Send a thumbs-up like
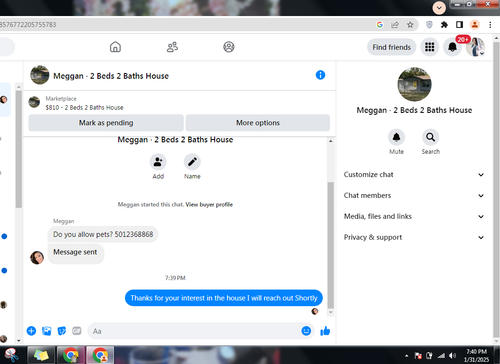 [x=325, y=331]
